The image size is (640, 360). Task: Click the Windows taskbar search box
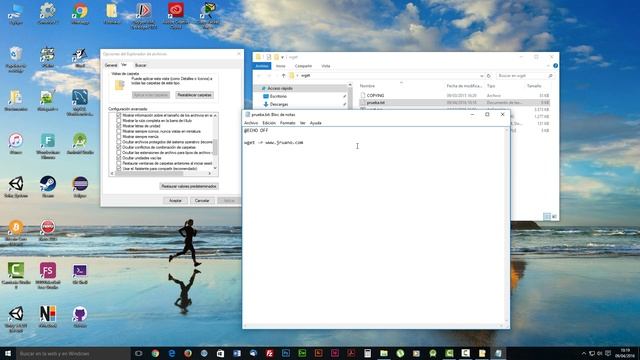click(73, 353)
